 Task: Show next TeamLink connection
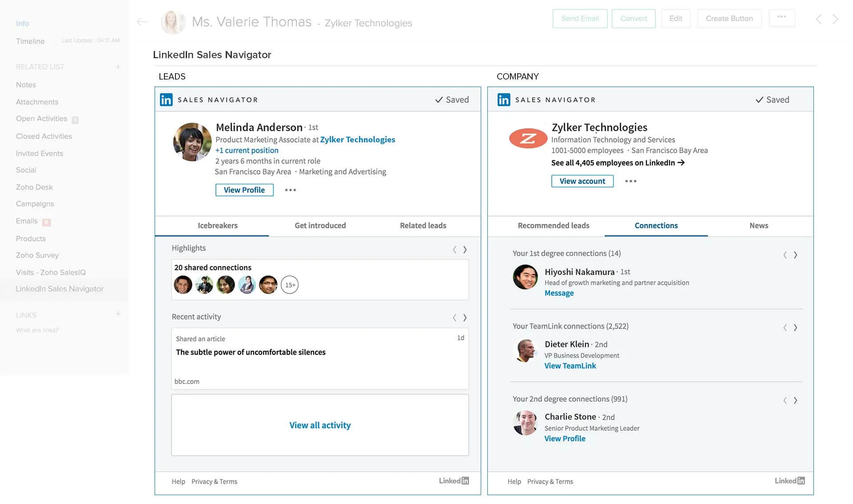795,328
